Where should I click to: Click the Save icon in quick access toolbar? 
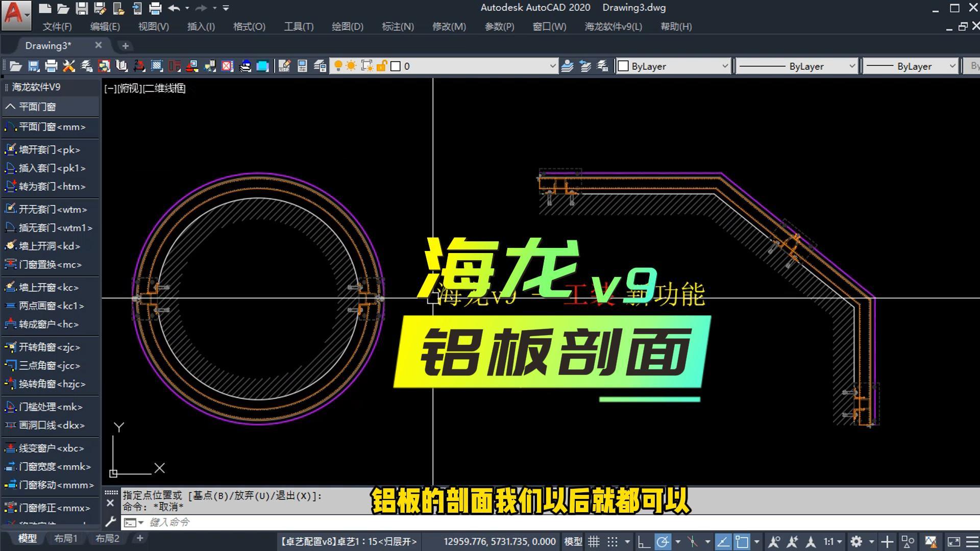82,8
